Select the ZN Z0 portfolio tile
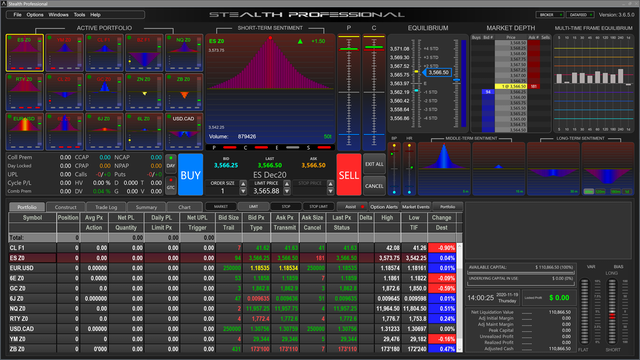This screenshot has width=640, height=360. (x=144, y=92)
